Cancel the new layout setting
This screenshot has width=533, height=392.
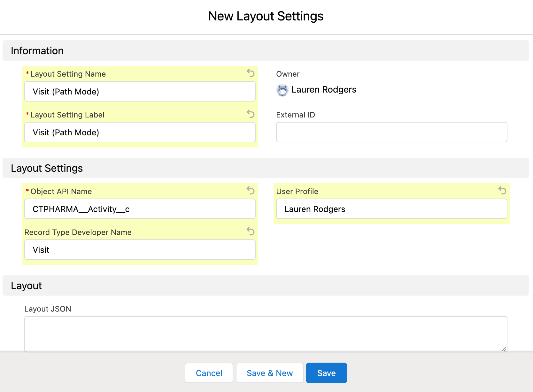point(209,373)
